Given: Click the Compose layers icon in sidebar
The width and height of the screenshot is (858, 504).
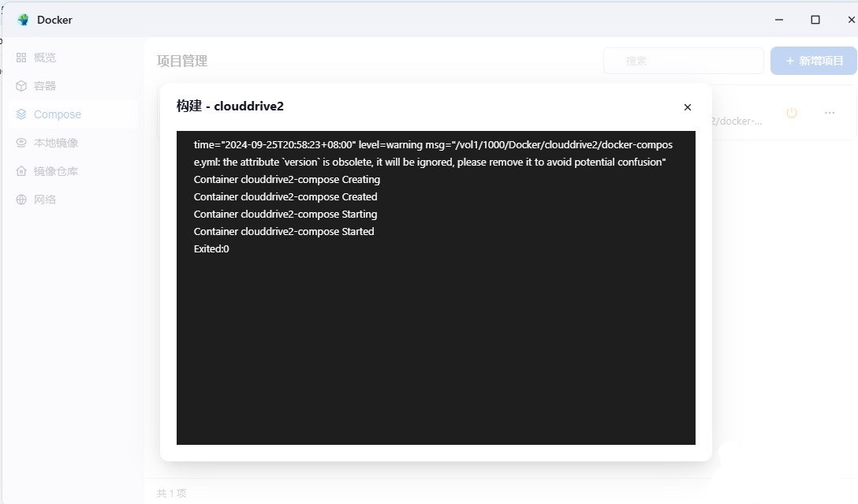Looking at the screenshot, I should tap(21, 114).
